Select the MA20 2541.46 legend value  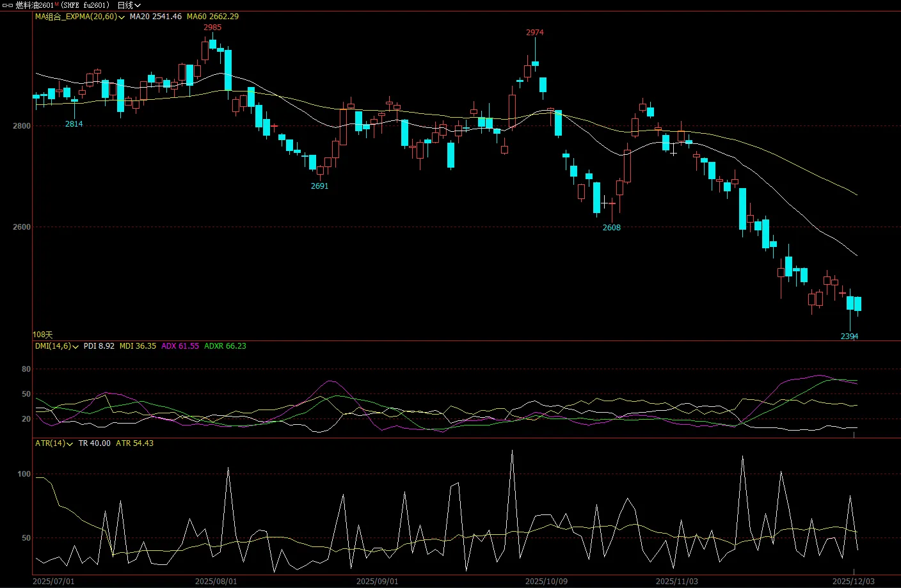[x=155, y=17]
